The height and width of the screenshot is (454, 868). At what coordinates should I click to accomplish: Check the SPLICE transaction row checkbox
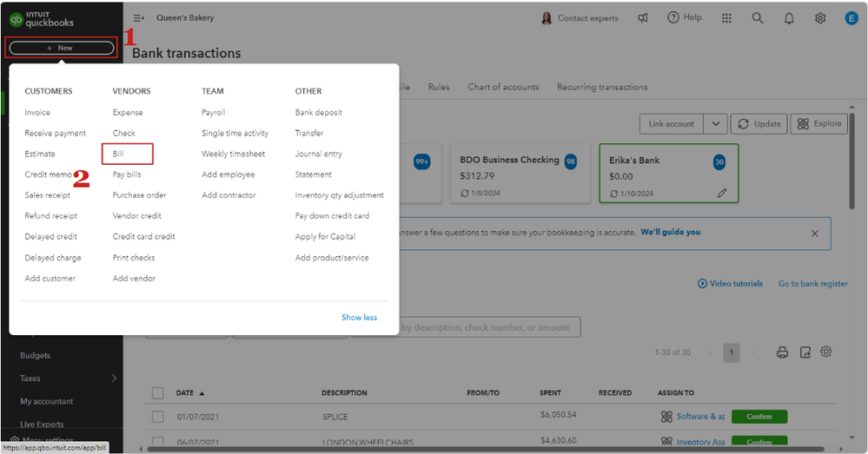coord(158,417)
